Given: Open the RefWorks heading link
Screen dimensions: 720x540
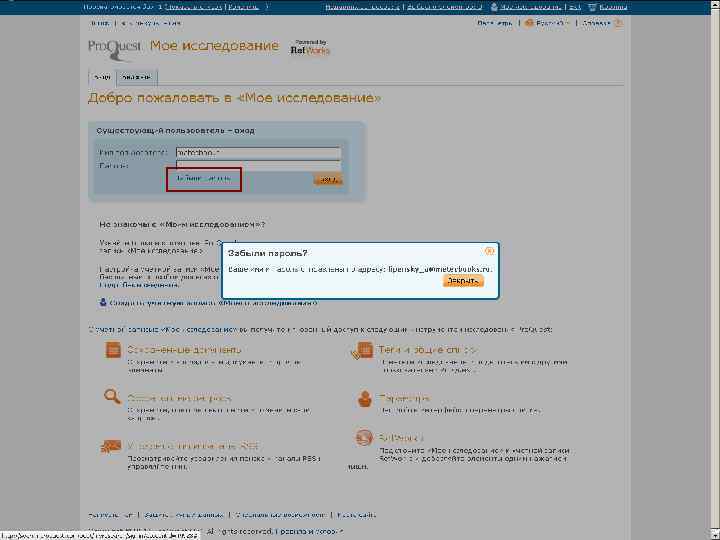Looking at the screenshot, I should point(401,437).
